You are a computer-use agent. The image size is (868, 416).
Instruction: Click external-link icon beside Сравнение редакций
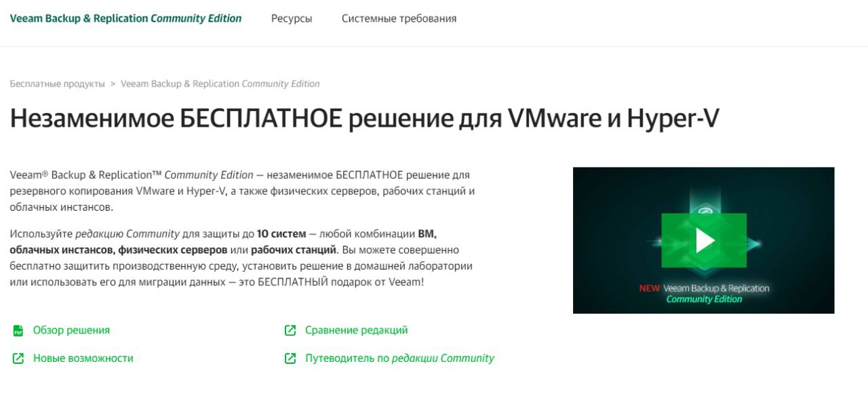click(290, 331)
